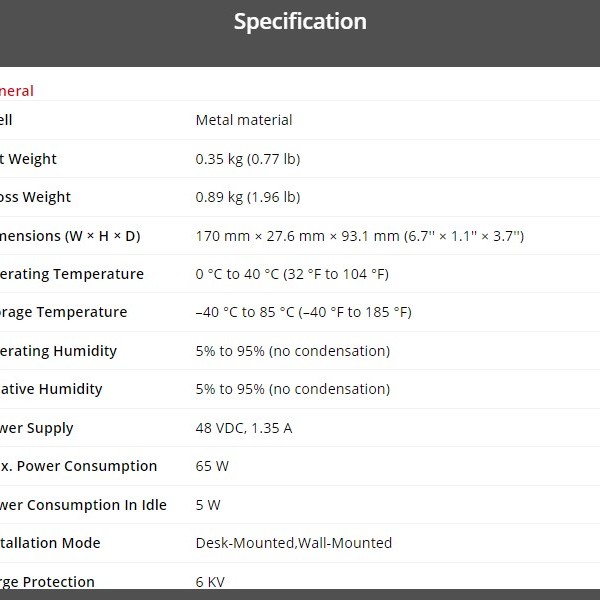Click the 0.35 kg net weight value
The width and height of the screenshot is (600, 600).
tap(248, 159)
